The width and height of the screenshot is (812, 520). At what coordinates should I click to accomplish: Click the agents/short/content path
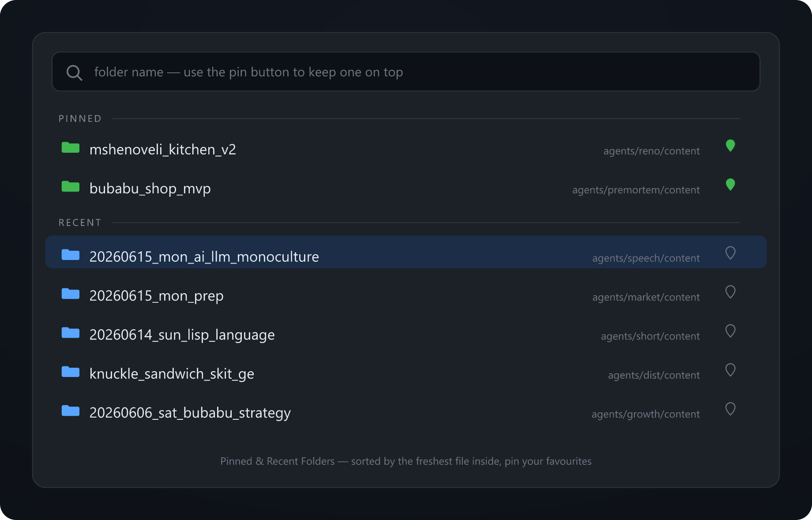pos(650,336)
